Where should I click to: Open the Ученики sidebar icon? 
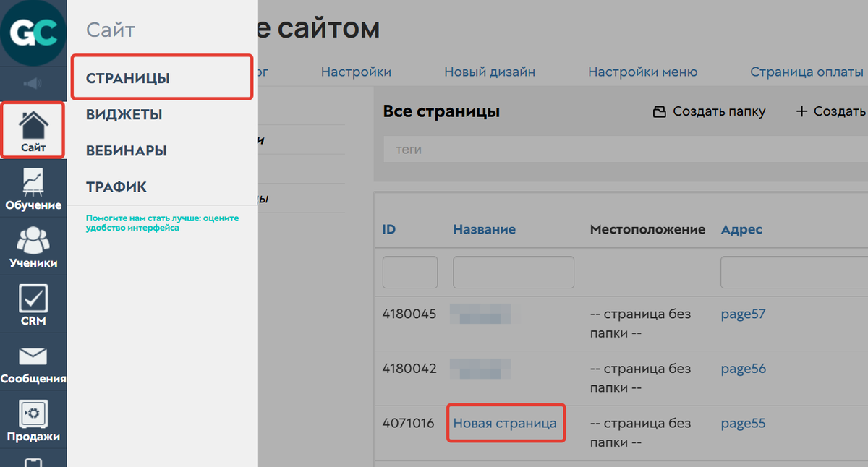33,247
